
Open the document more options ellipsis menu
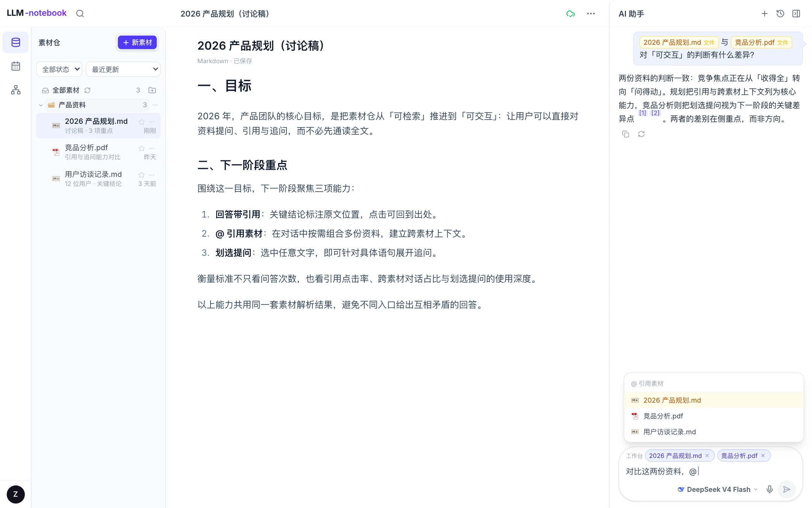[x=591, y=14]
